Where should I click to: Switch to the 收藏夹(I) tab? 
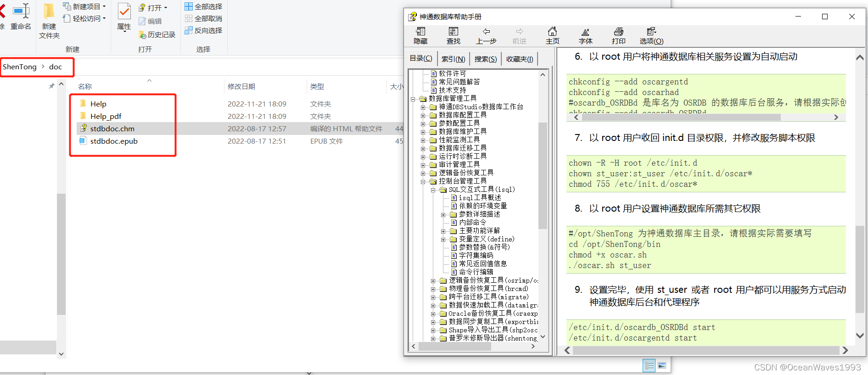[520, 59]
